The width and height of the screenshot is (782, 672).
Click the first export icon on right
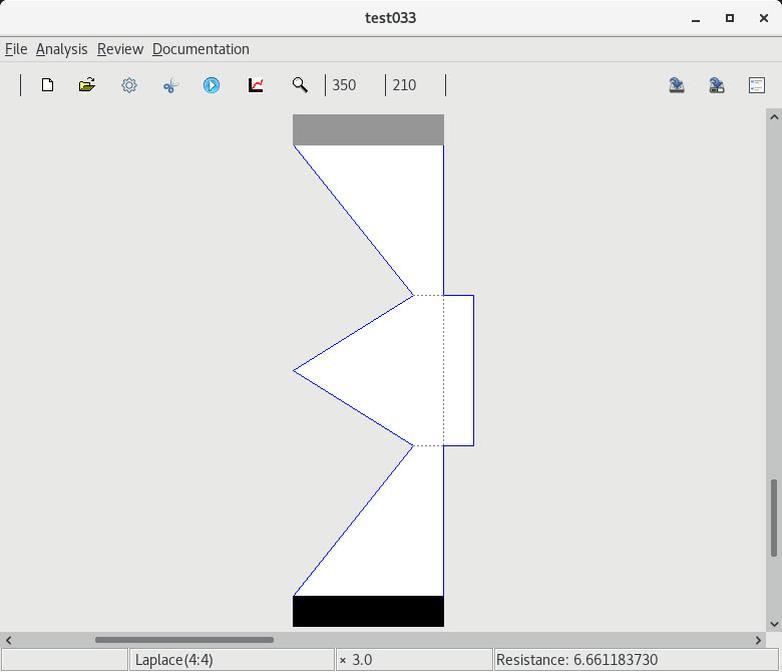pyautogui.click(x=677, y=85)
